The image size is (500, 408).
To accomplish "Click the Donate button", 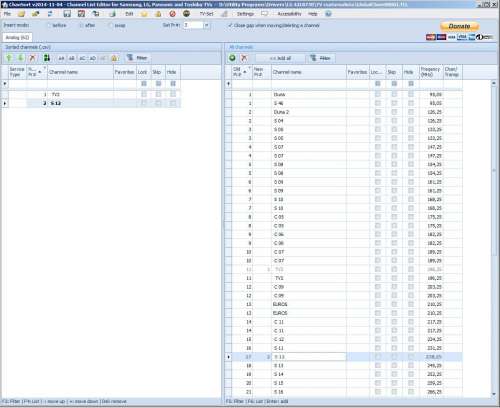I will point(459,26).
